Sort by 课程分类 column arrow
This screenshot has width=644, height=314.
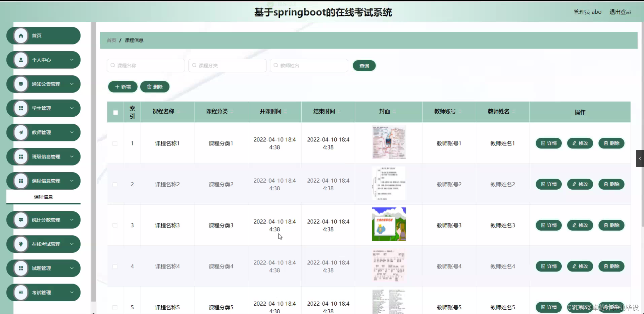[x=232, y=112]
